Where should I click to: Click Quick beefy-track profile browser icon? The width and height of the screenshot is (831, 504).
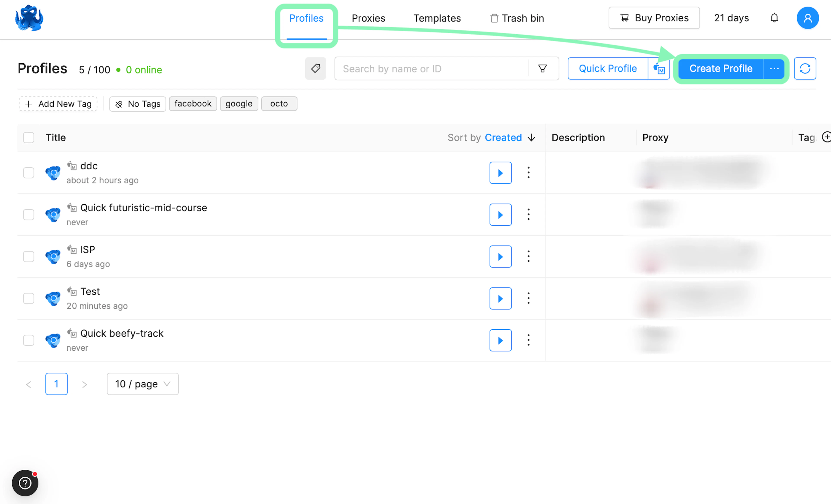(53, 340)
